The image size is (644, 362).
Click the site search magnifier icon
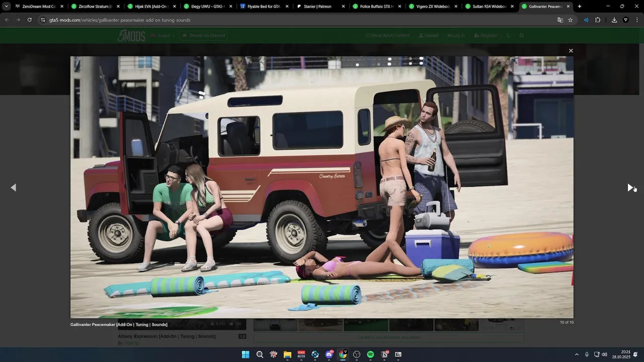pos(522,36)
